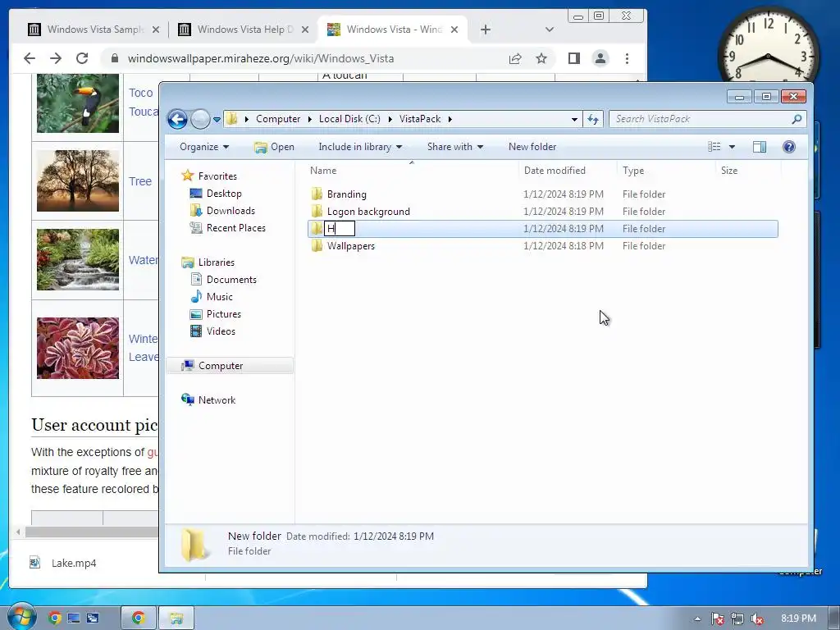The width and height of the screenshot is (840, 630).
Task: Expand Include in library menu
Action: (360, 147)
